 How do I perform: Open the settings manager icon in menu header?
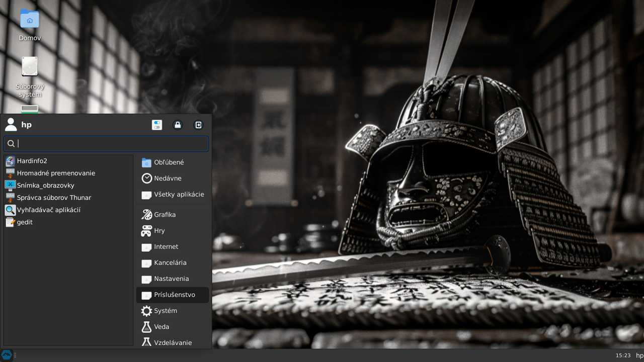[157, 125]
